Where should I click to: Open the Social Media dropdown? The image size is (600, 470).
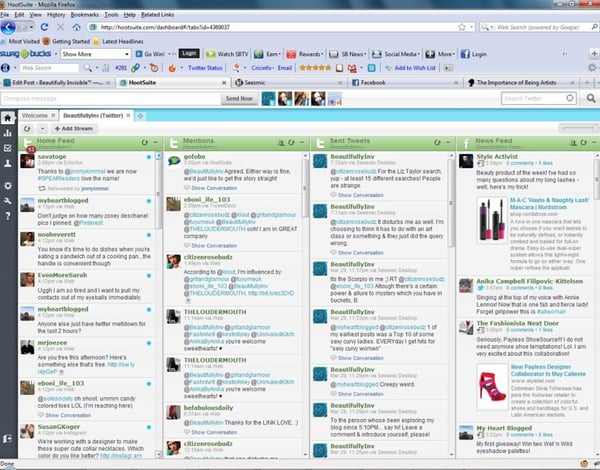396,54
